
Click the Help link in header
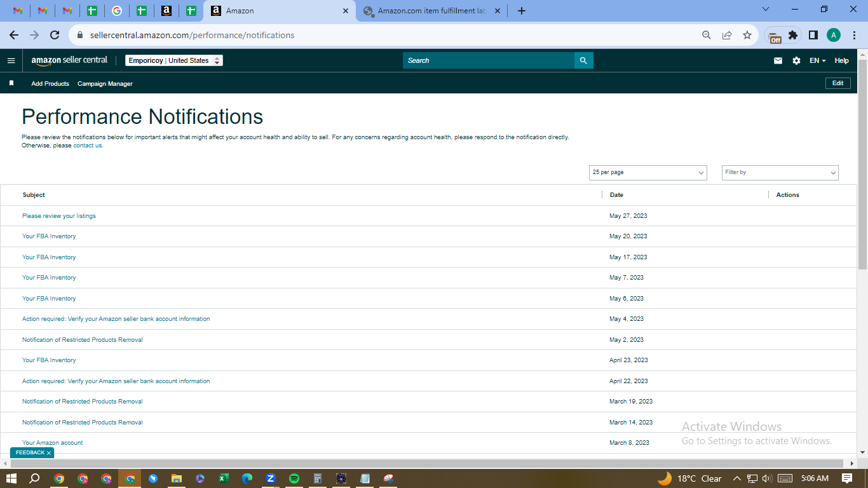[841, 60]
